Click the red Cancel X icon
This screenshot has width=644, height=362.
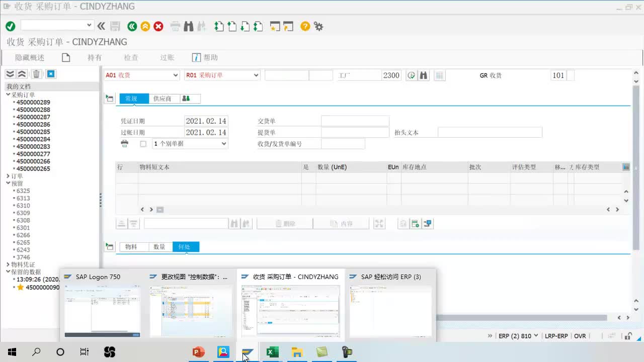(x=158, y=26)
